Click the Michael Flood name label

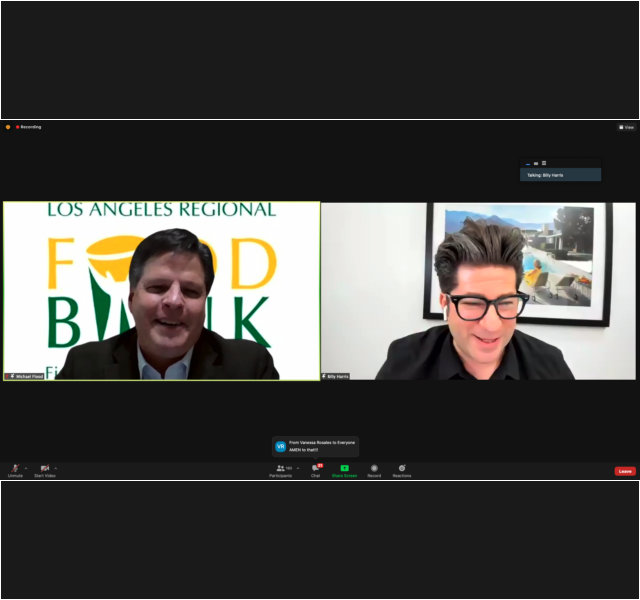pos(24,376)
